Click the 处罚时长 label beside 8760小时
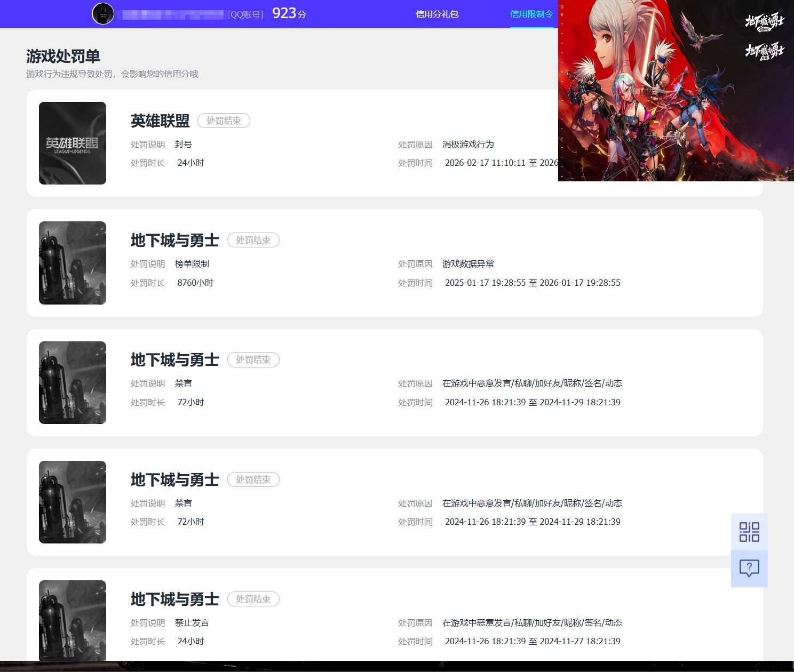The height and width of the screenshot is (672, 794). [x=148, y=283]
